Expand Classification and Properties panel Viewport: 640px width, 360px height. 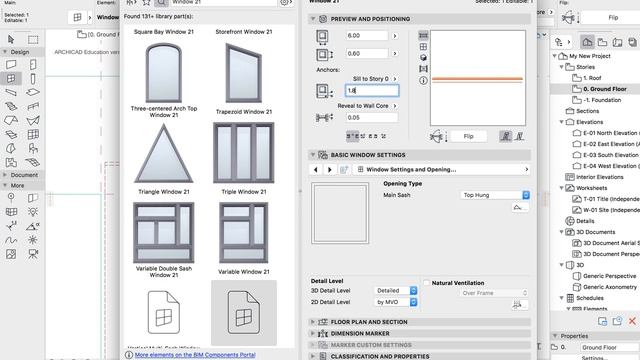click(313, 356)
